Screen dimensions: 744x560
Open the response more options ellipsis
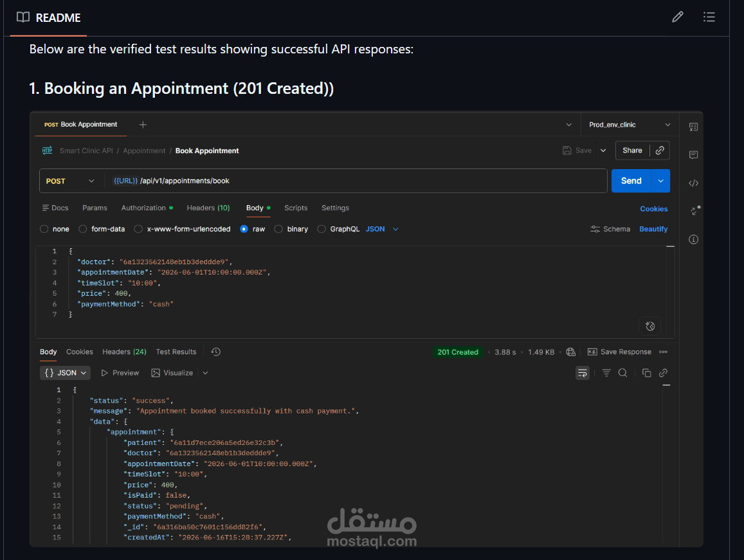tap(664, 352)
